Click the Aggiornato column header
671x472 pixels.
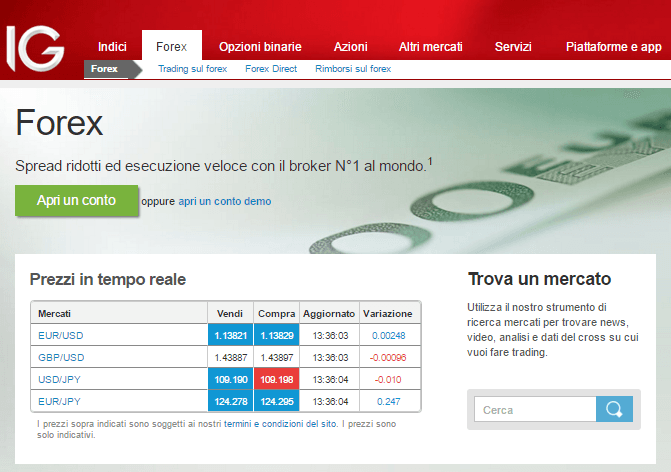tap(329, 314)
